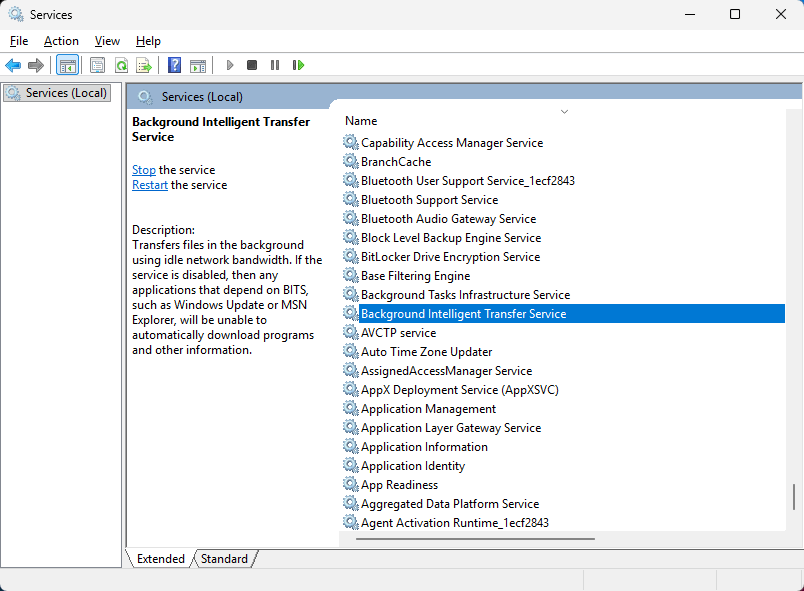Click the Restart the service link

(x=150, y=185)
